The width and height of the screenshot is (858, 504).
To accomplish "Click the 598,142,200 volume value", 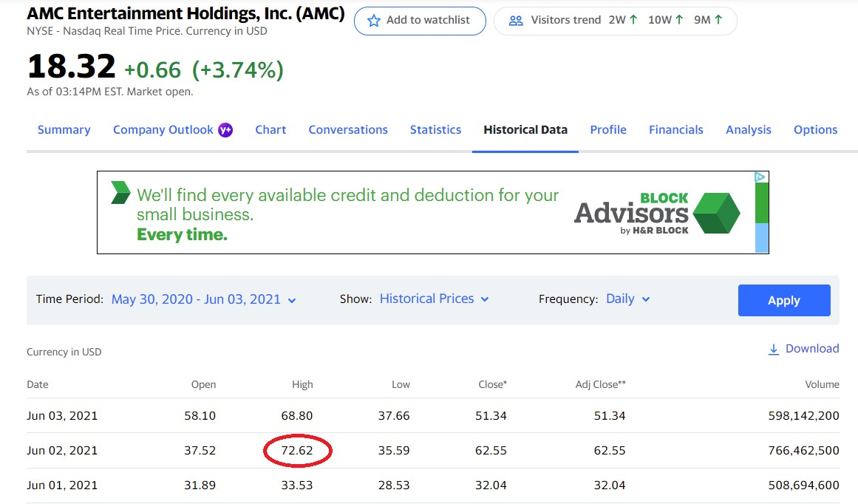I will point(804,416).
